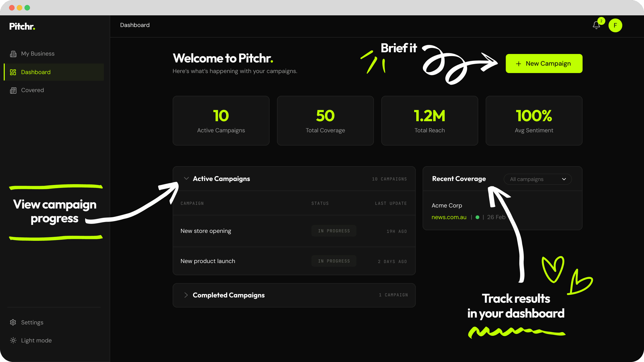The height and width of the screenshot is (362, 644).
Task: Click the Total Reach stat card
Action: [x=430, y=121]
